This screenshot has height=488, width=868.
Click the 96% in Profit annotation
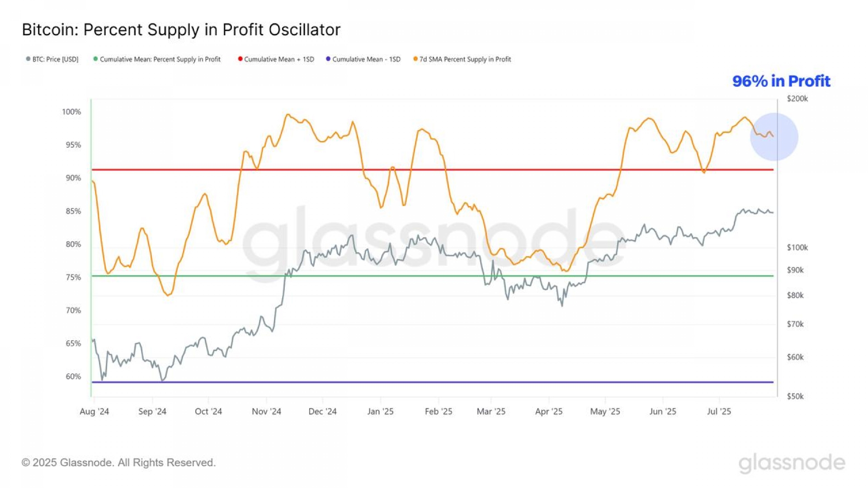coord(781,81)
